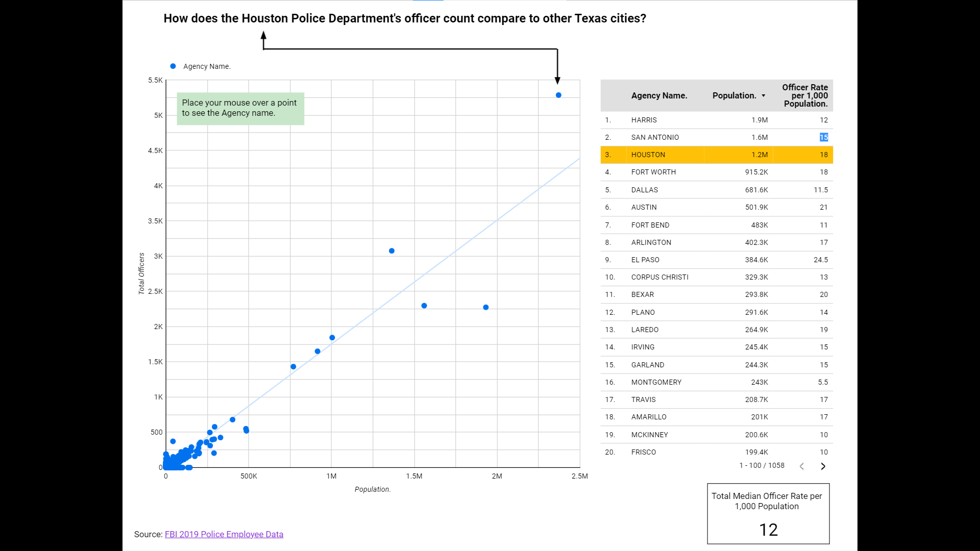Click the Population sort arrow in table header

[x=764, y=96]
